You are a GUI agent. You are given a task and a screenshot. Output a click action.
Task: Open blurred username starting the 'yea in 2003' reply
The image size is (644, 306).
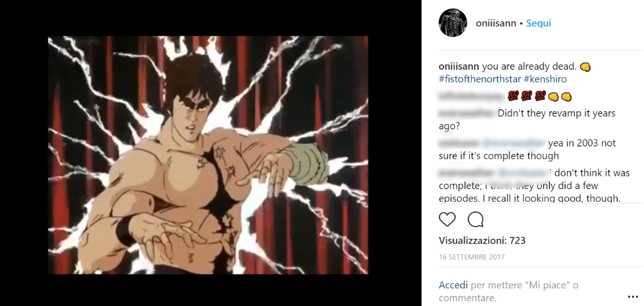tap(458, 143)
